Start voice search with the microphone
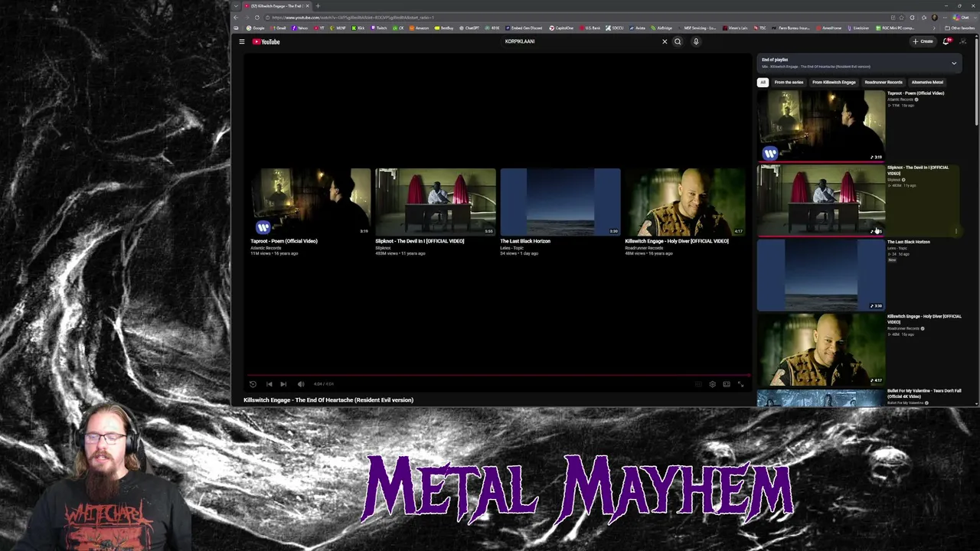Image resolution: width=980 pixels, height=551 pixels. [x=696, y=41]
